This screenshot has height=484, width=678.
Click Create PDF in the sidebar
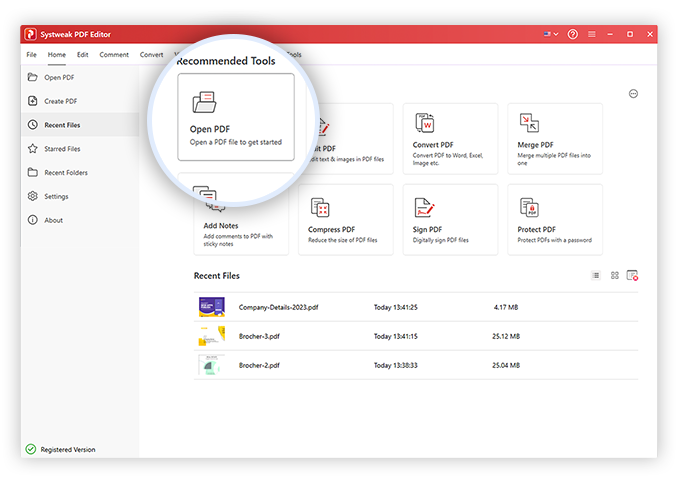[x=61, y=101]
